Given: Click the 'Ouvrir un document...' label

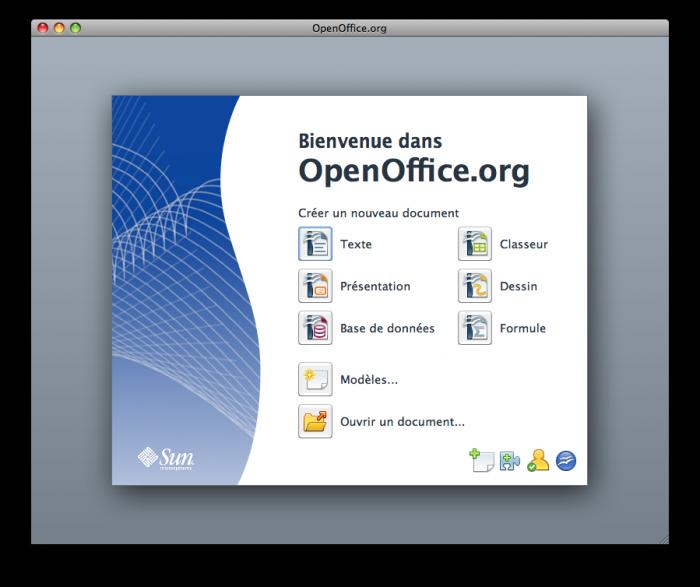Looking at the screenshot, I should [402, 422].
